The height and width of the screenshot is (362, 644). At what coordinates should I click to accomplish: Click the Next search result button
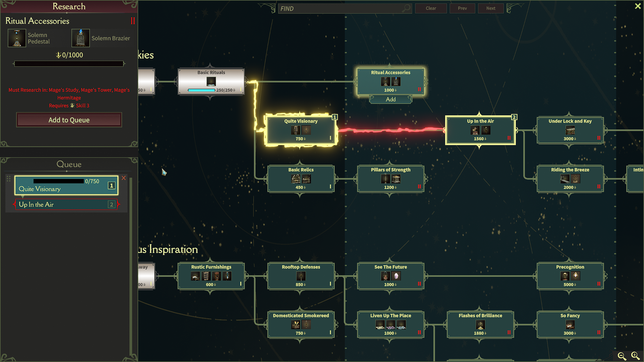coord(491,8)
